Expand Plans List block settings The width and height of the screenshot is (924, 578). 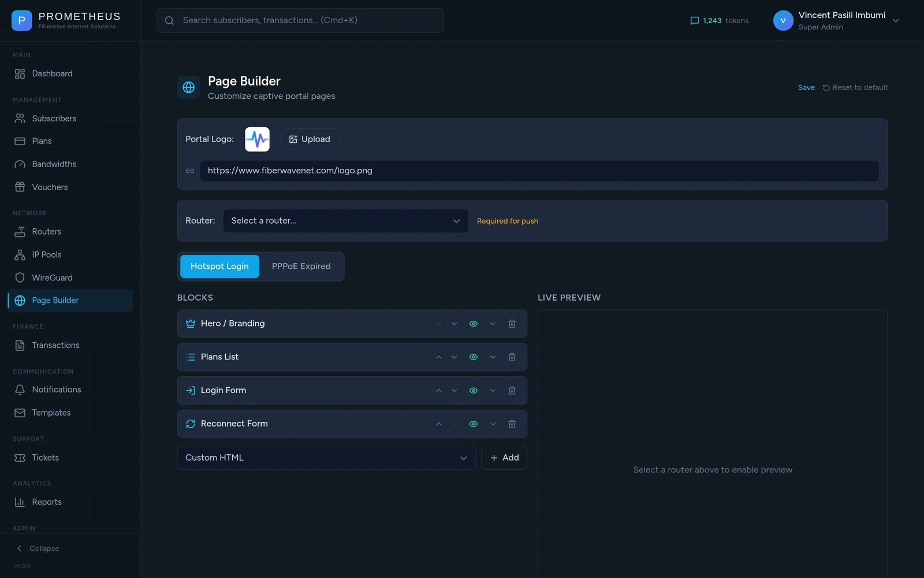[493, 357]
